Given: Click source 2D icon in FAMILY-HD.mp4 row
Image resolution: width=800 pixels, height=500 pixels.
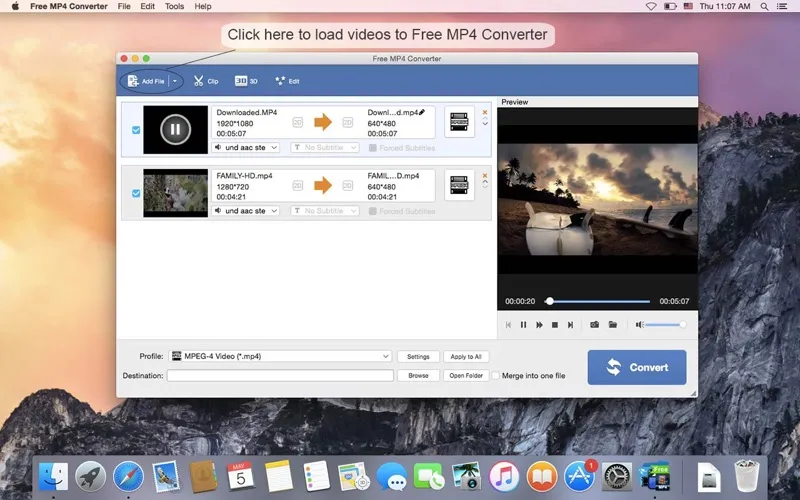Looking at the screenshot, I should tap(297, 186).
